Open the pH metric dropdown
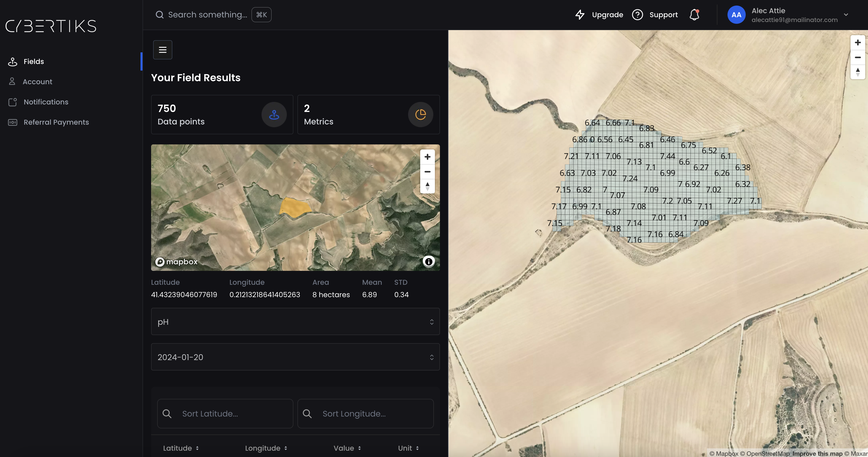 [x=295, y=322]
